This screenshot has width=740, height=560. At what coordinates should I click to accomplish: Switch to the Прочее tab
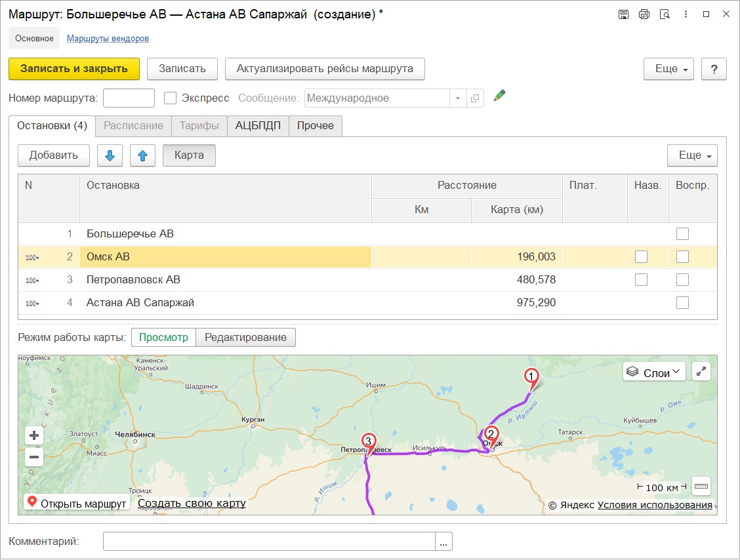[x=316, y=126]
